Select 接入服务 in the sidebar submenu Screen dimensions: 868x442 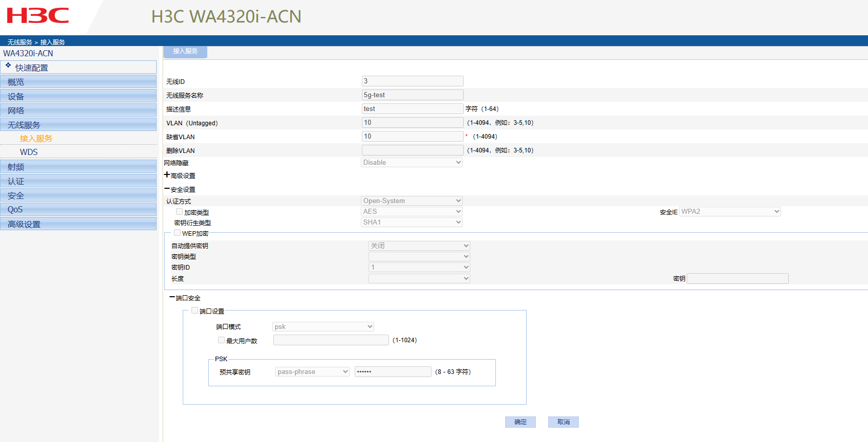coord(36,139)
